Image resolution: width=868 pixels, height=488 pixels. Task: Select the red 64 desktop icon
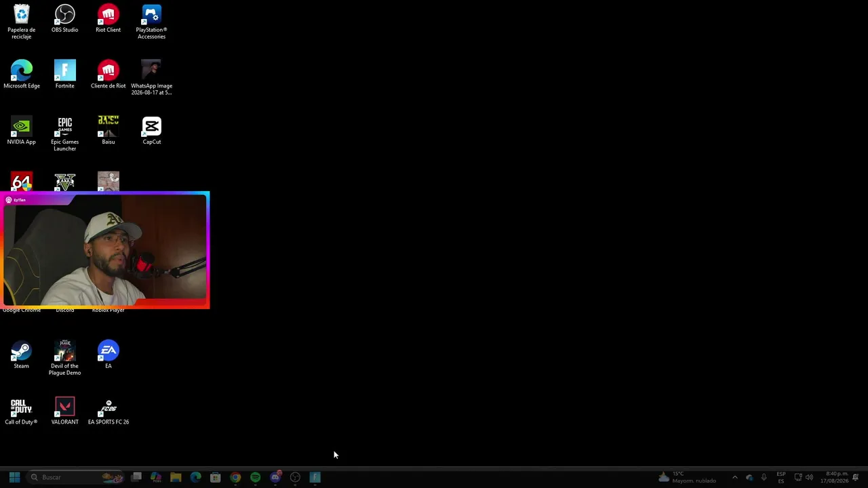22,182
